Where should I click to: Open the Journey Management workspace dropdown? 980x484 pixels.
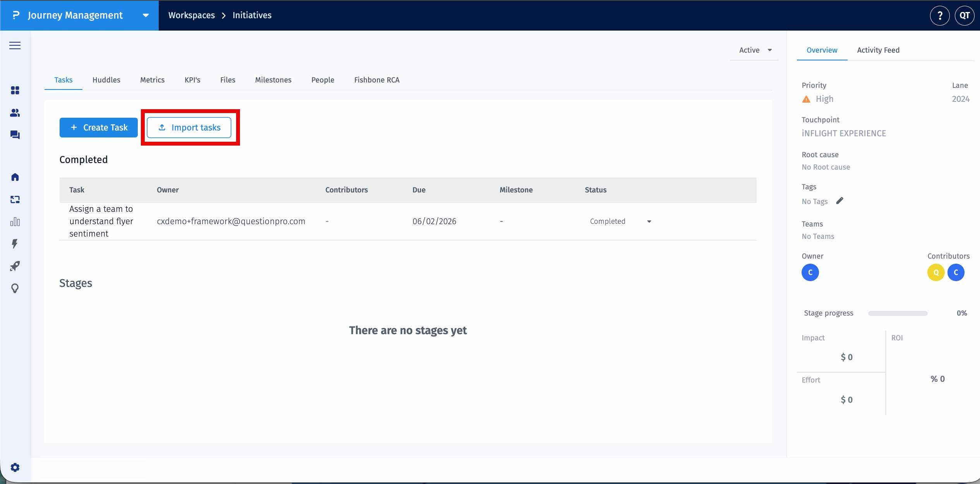click(x=145, y=15)
